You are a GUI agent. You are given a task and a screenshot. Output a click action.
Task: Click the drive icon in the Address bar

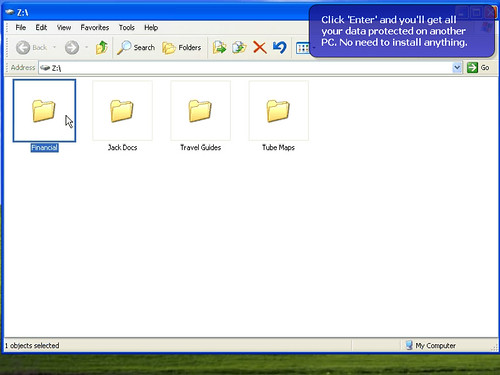tap(45, 68)
